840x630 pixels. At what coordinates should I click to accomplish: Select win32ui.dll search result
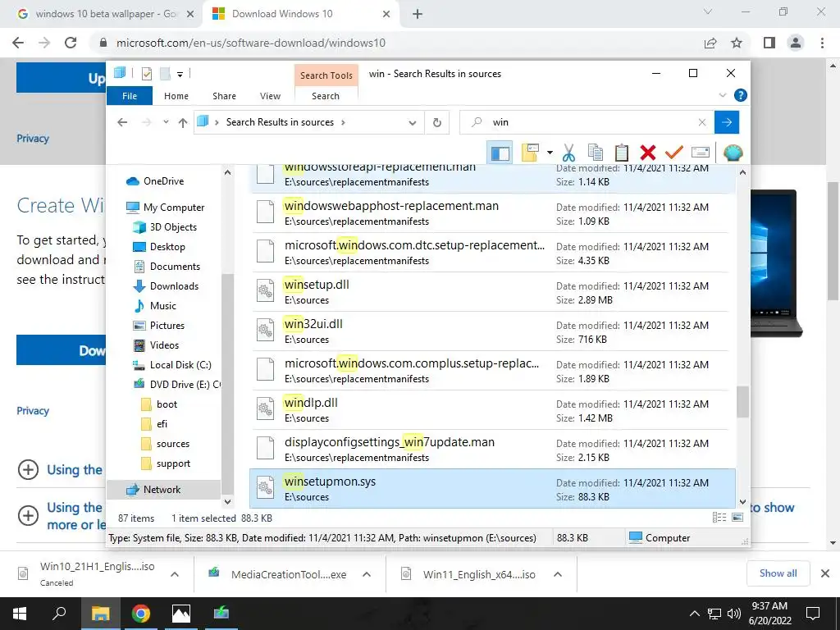(492, 331)
